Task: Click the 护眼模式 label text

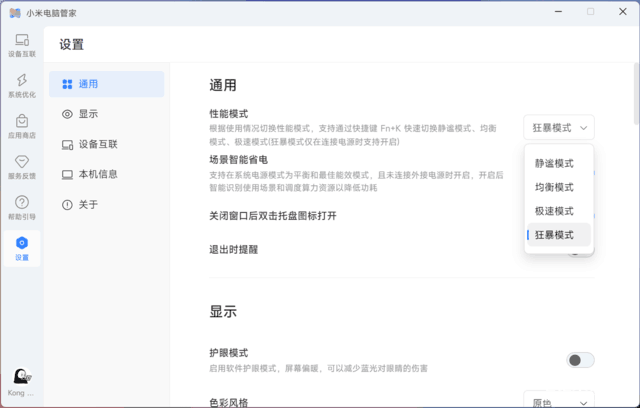Action: (229, 353)
